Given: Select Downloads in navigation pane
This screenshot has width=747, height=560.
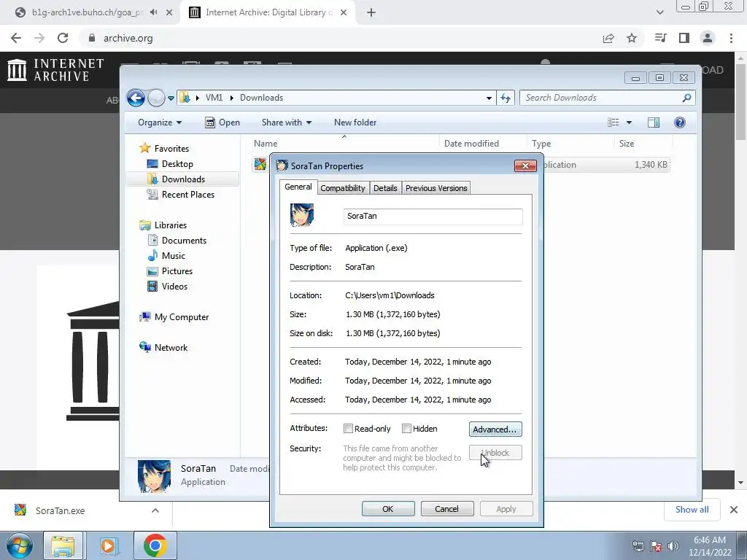Looking at the screenshot, I should [x=183, y=179].
